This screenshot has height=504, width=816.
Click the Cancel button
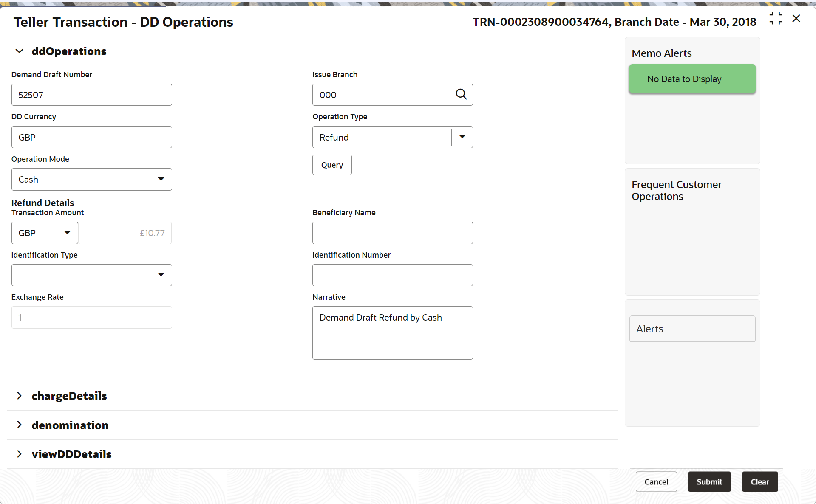pos(656,481)
